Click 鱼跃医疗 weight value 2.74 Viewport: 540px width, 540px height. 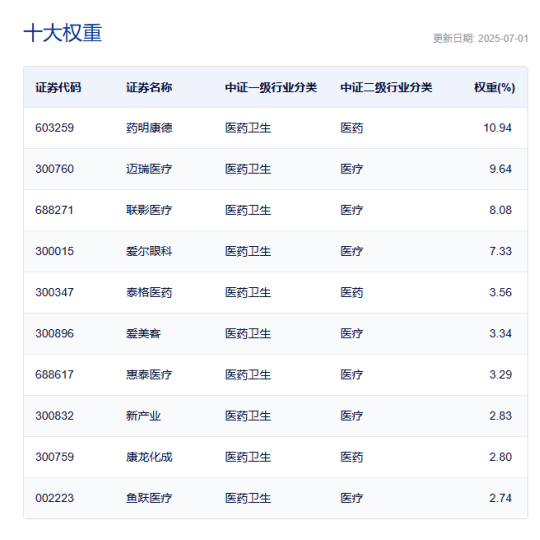pos(500,498)
